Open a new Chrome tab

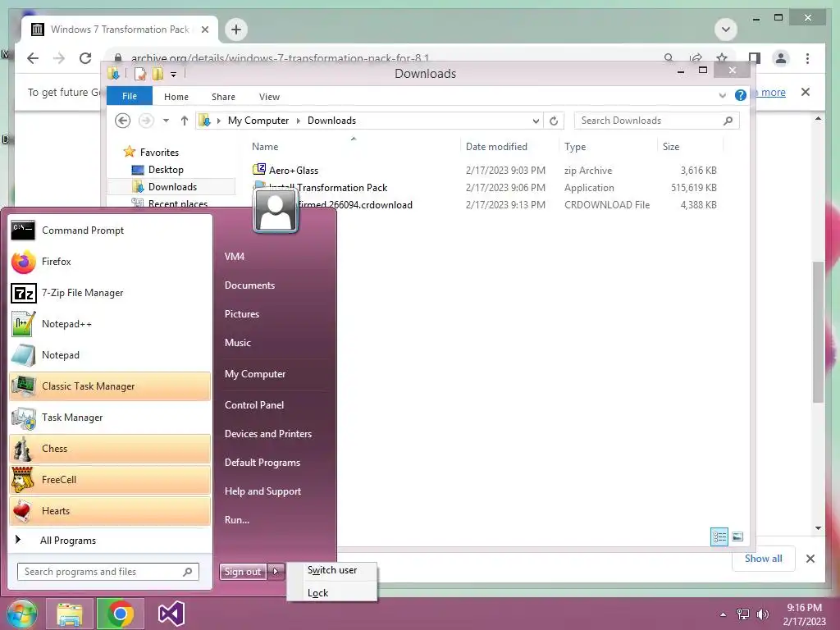pos(236,30)
